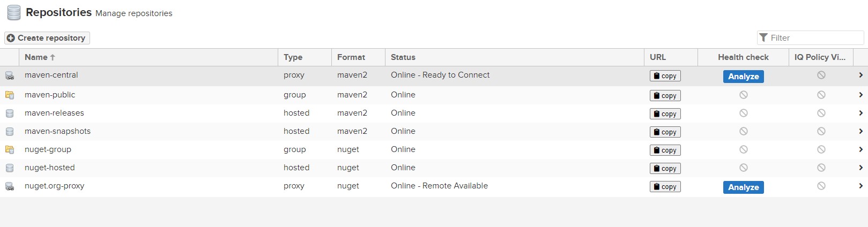868x227 pixels.
Task: Click Analyze for nuget.org-proxy
Action: (x=743, y=187)
